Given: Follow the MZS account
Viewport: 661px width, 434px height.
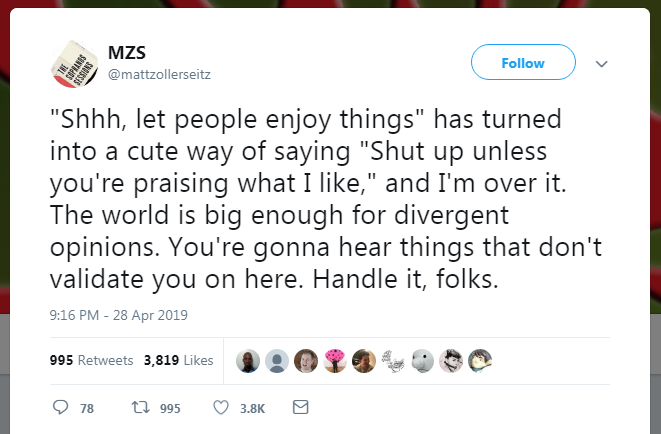Looking at the screenshot, I should pos(523,63).
